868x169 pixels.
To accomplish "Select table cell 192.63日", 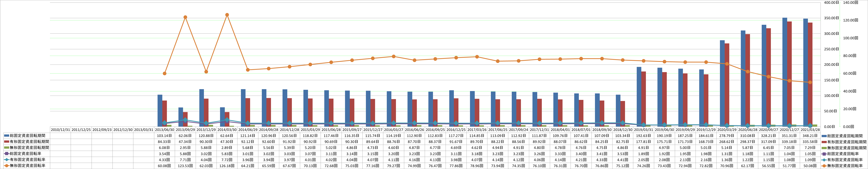I will [643, 136].
